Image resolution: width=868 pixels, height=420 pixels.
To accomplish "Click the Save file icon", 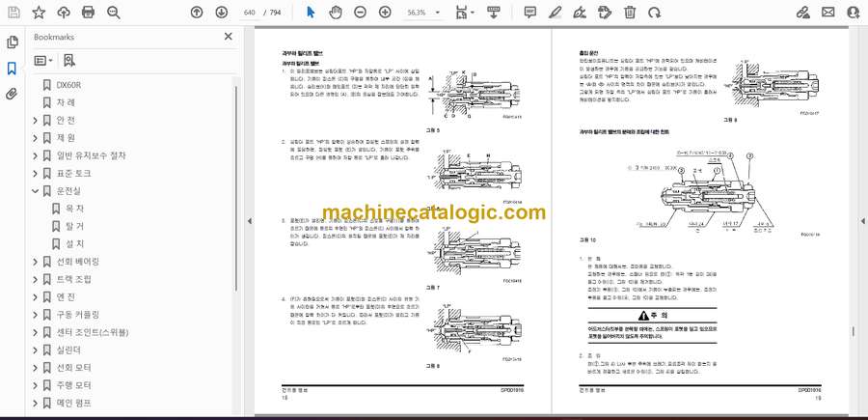I will (14, 13).
